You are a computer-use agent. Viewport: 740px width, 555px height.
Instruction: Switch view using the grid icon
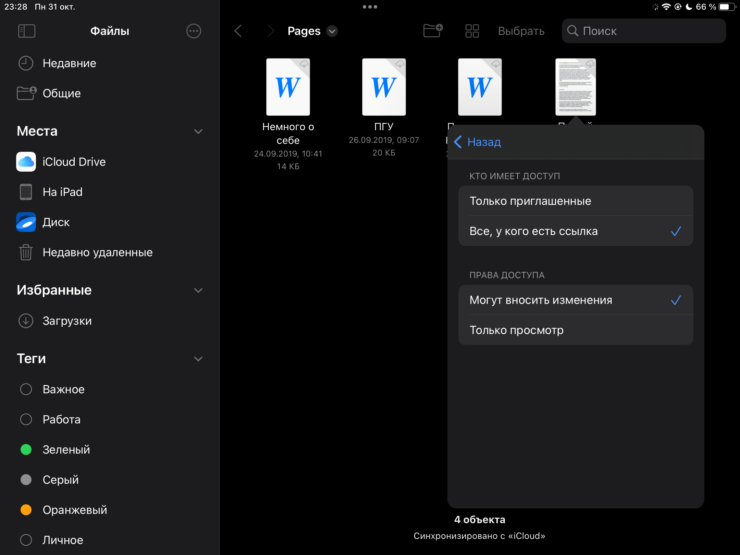pyautogui.click(x=472, y=31)
